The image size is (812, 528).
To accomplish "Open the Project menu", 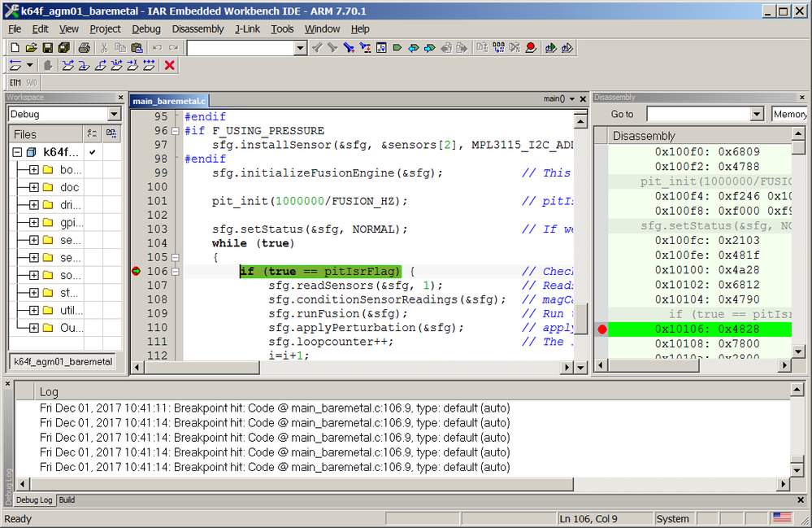I will pyautogui.click(x=105, y=29).
